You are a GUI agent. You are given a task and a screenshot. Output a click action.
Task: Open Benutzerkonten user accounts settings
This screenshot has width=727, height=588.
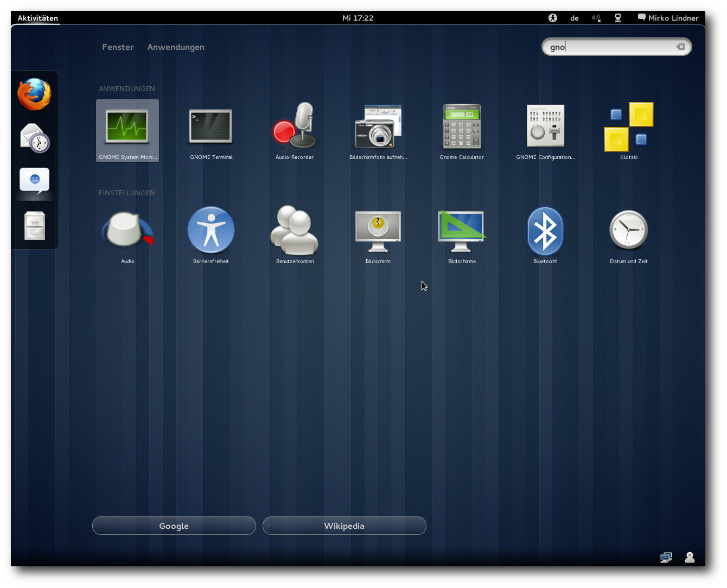click(x=295, y=235)
